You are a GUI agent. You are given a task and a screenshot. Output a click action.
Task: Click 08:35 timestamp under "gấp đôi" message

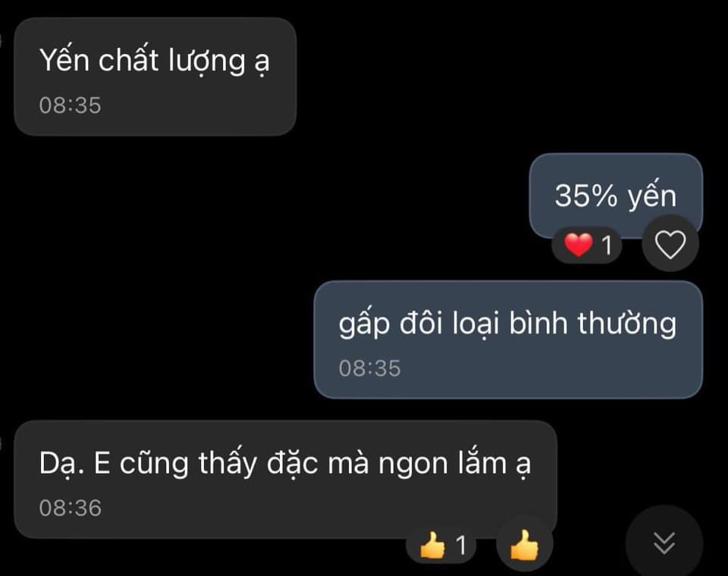click(x=369, y=368)
